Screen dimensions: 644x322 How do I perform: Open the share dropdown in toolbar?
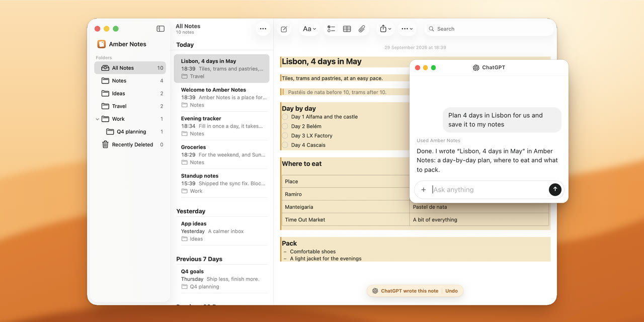(x=385, y=29)
